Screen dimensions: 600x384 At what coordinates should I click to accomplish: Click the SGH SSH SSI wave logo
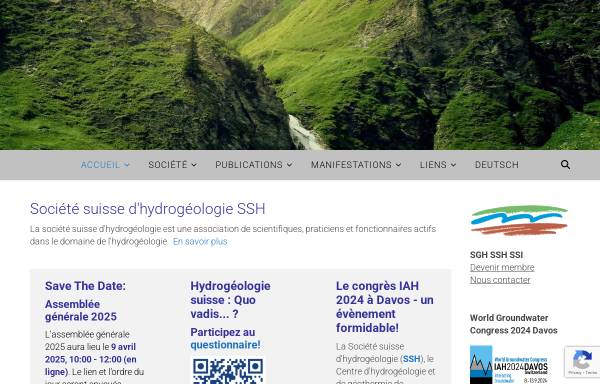coord(519,220)
